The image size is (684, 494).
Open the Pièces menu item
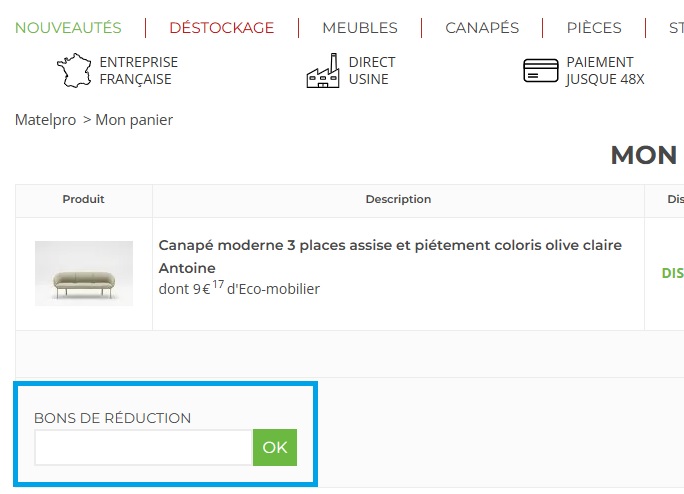[594, 28]
